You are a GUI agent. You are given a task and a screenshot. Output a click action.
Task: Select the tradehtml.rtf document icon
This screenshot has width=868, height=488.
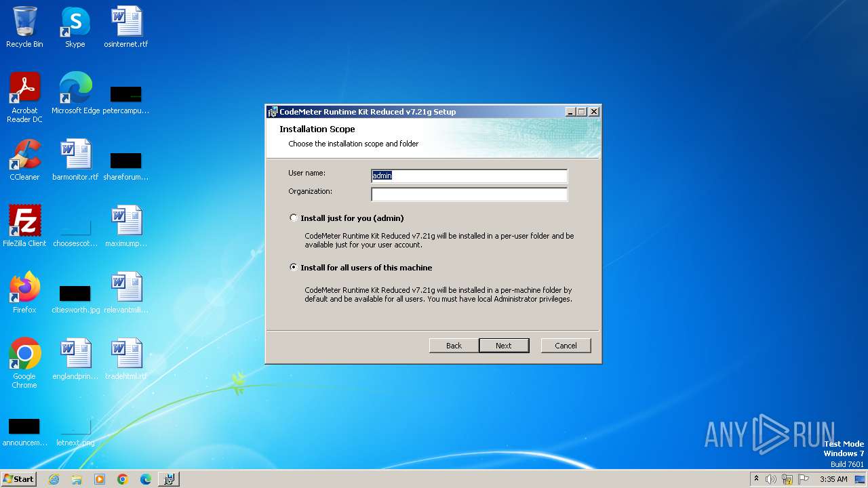126,359
